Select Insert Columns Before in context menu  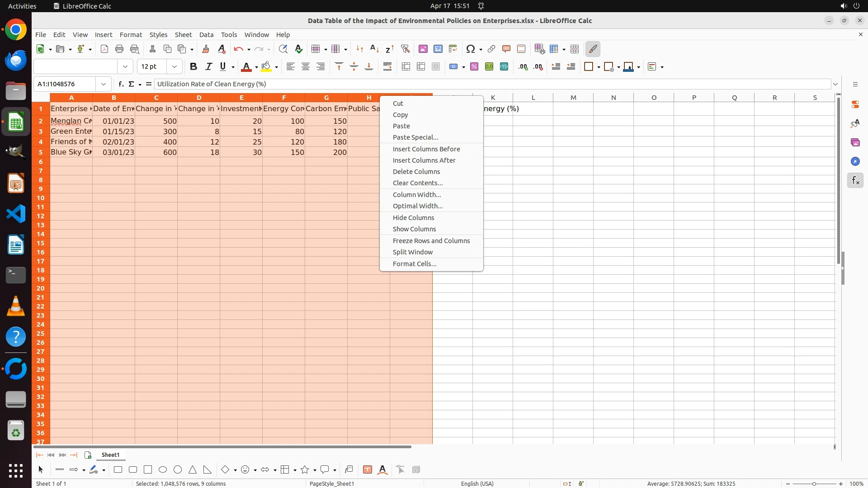click(x=426, y=149)
